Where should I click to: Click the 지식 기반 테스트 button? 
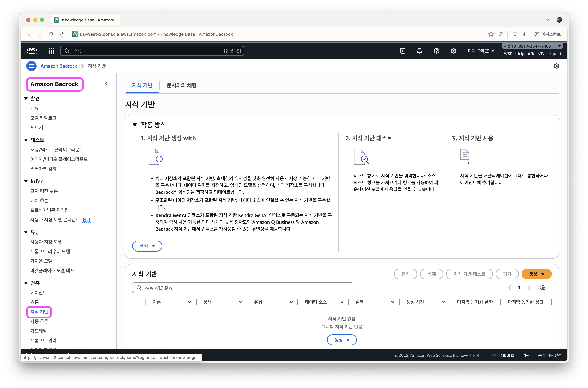point(469,274)
